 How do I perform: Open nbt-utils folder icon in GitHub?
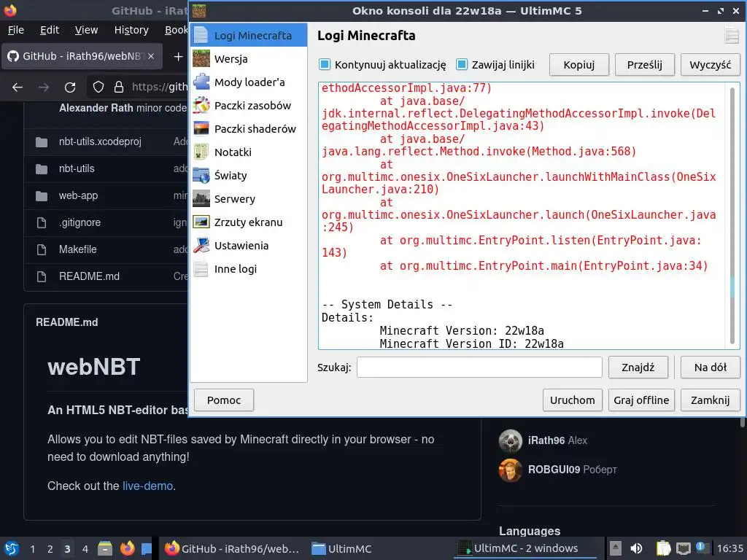pyautogui.click(x=42, y=168)
